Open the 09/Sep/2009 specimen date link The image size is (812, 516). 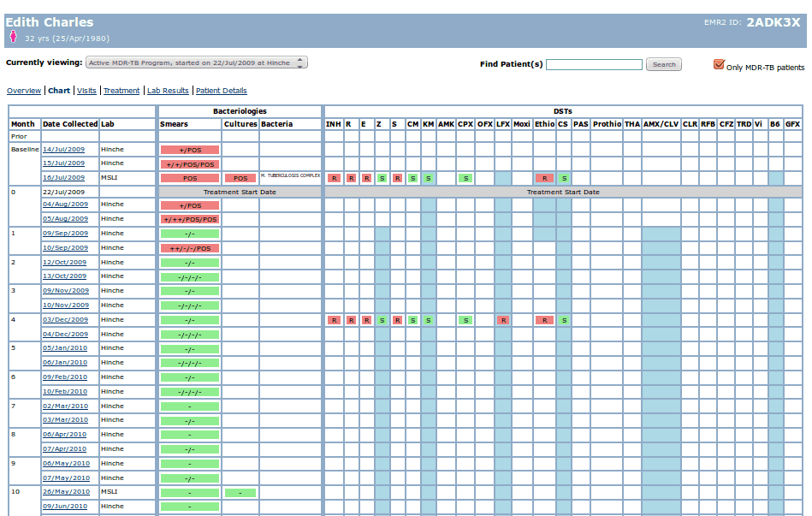(x=65, y=234)
